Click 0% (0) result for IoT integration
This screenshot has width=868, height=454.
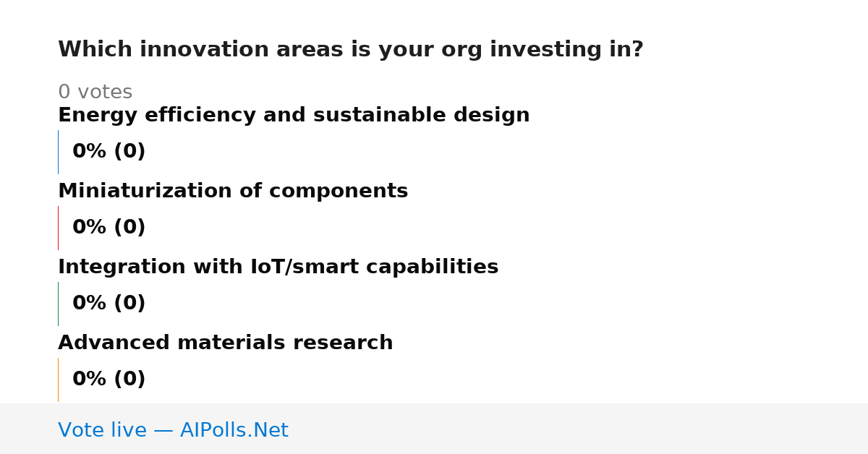(x=109, y=304)
